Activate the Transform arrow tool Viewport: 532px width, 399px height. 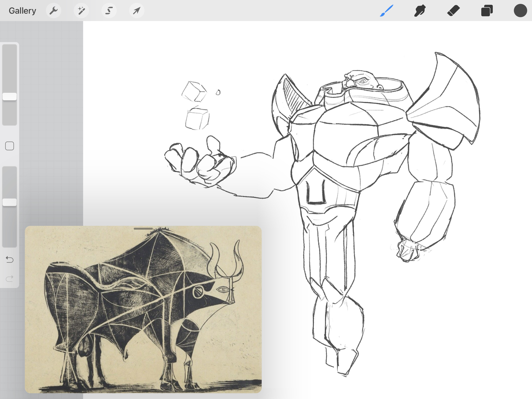point(137,11)
